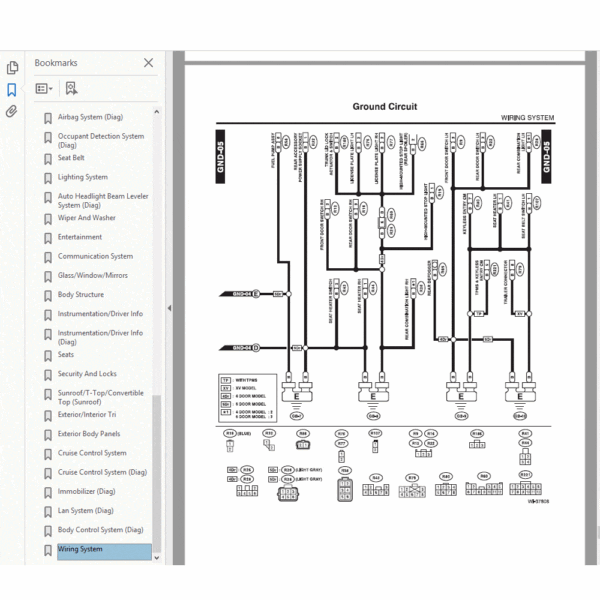Select the highlighted Wiring System bookmark

coord(104,552)
